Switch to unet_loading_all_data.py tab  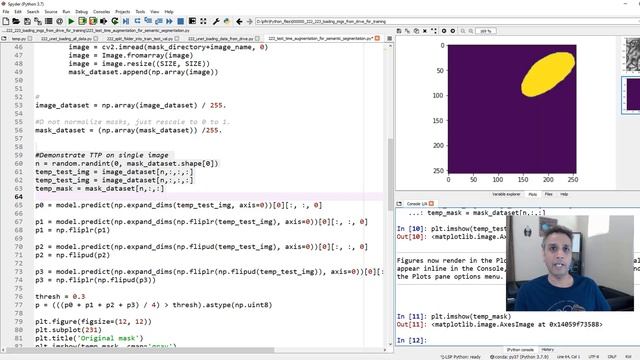[x=66, y=38]
